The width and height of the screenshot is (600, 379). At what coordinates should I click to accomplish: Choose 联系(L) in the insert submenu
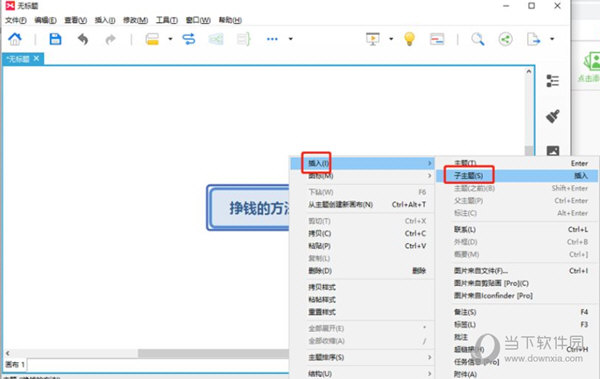click(517, 229)
